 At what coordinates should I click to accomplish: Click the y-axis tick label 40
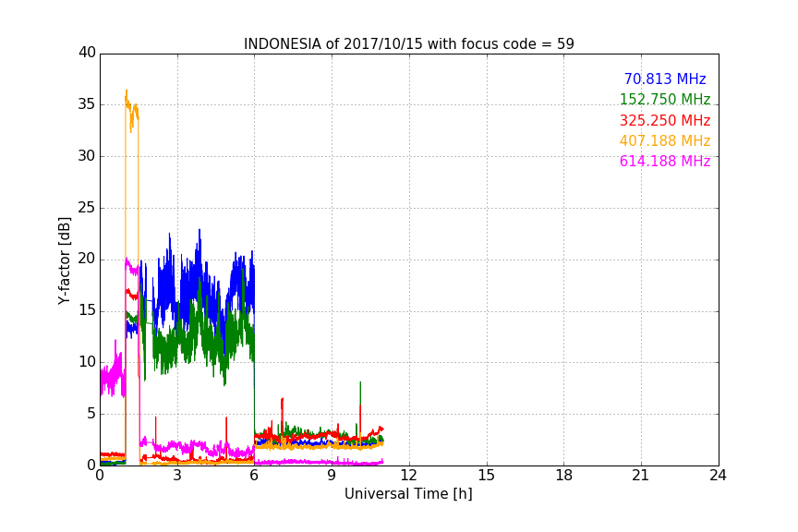87,53
